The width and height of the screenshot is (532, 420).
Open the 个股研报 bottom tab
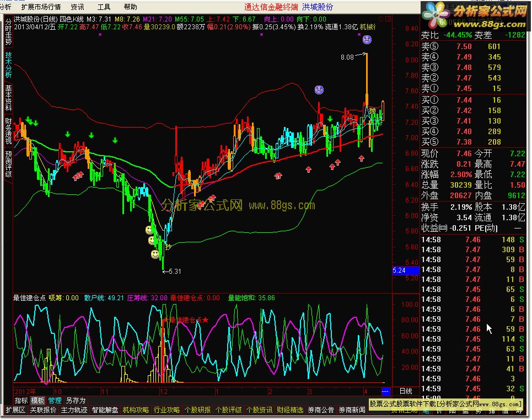point(197,410)
